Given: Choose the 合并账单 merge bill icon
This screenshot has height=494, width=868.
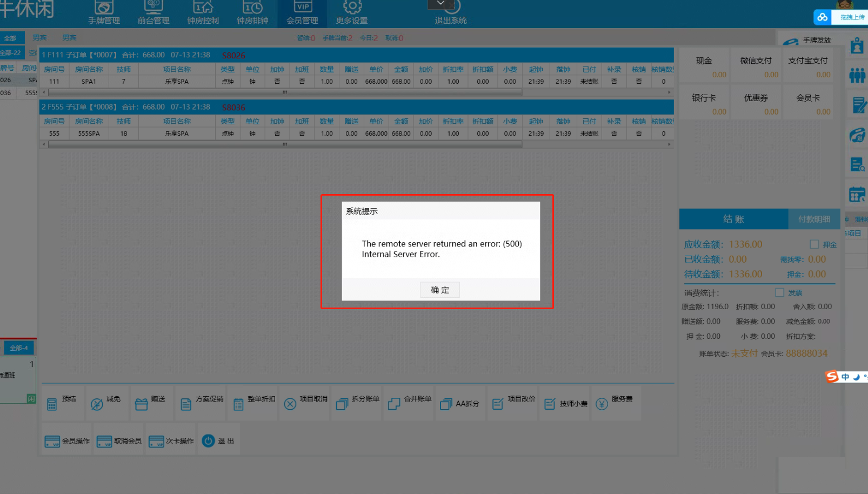Looking at the screenshot, I should (410, 403).
